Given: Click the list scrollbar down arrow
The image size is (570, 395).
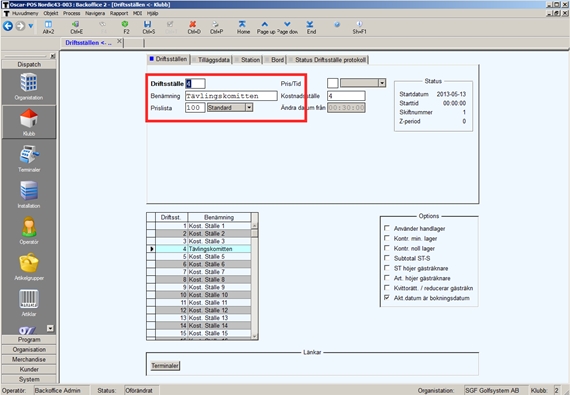Looking at the screenshot, I should pos(254,336).
